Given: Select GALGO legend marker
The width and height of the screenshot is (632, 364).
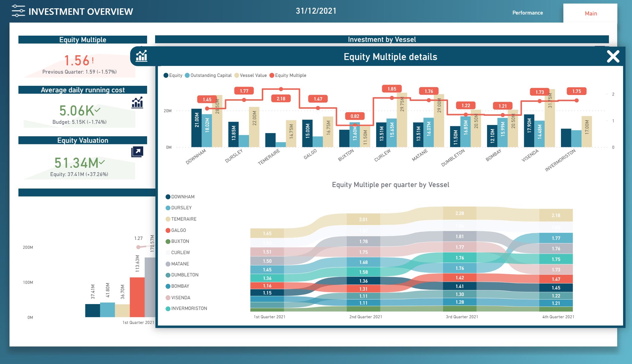Looking at the screenshot, I should [168, 230].
